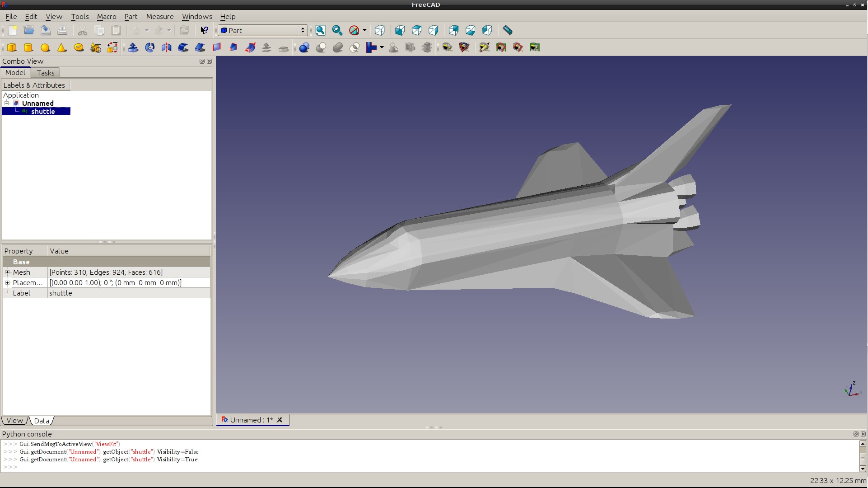868x488 pixels.
Task: Switch to the View property tab
Action: click(14, 421)
